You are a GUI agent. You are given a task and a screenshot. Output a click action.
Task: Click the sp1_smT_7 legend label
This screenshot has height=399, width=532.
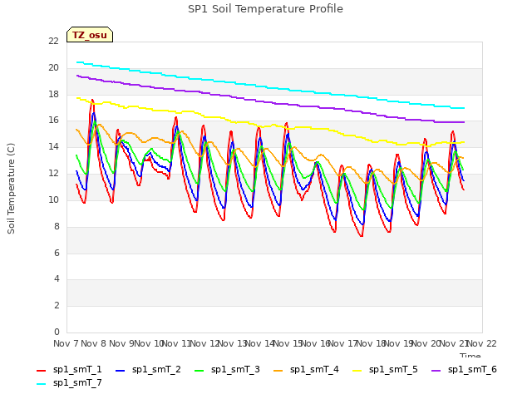coord(77,382)
